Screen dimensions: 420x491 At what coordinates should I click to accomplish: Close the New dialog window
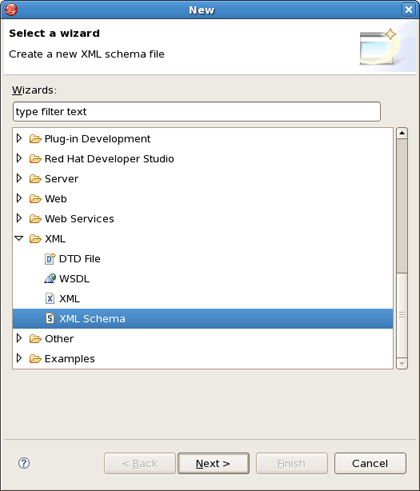(x=409, y=9)
